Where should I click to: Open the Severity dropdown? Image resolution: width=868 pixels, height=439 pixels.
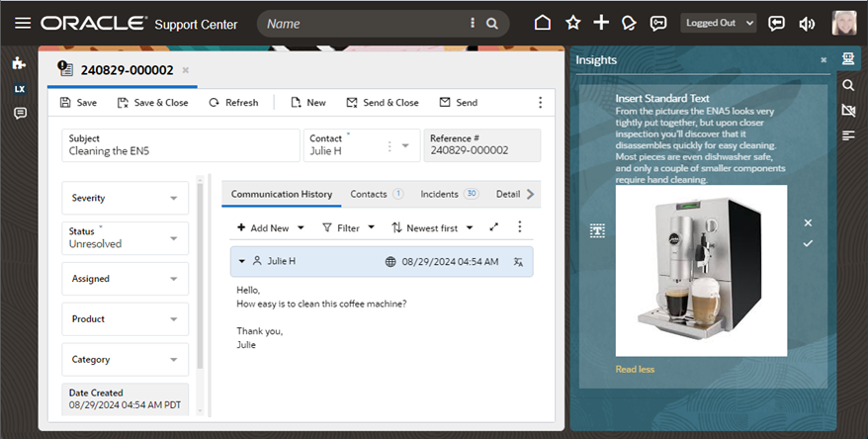coord(126,198)
